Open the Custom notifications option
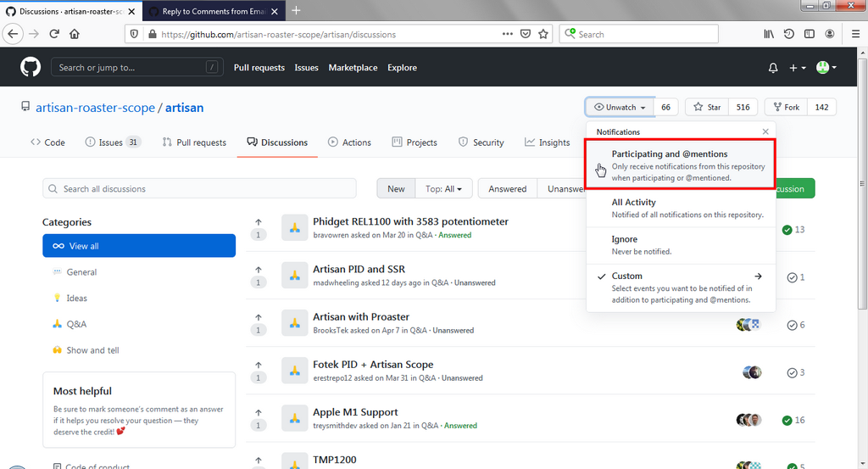Viewport: 868px width, 469px height. (x=681, y=288)
